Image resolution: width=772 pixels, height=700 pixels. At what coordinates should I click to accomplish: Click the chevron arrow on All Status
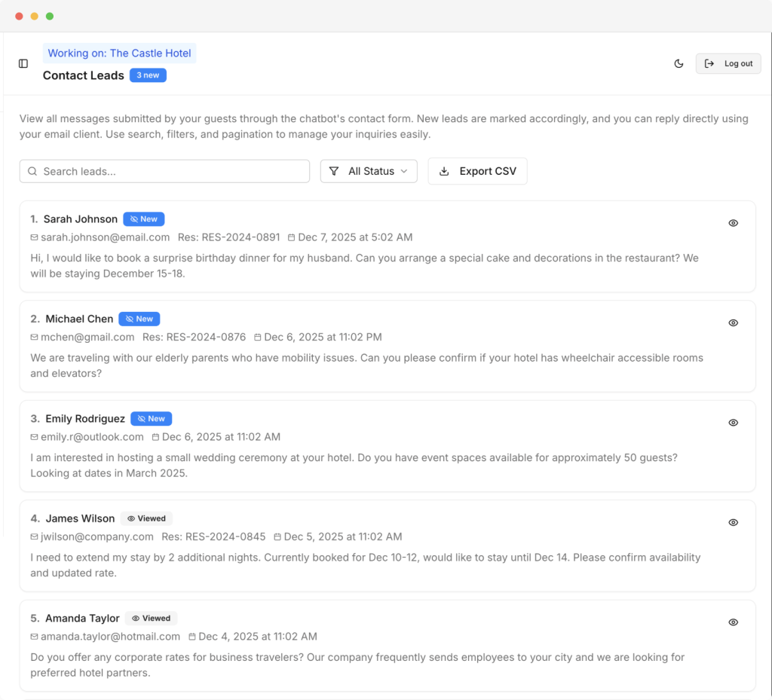coord(404,171)
